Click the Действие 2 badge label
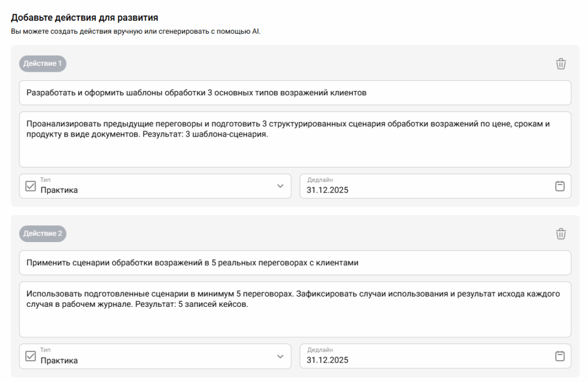This screenshot has width=588, height=382. pos(43,233)
